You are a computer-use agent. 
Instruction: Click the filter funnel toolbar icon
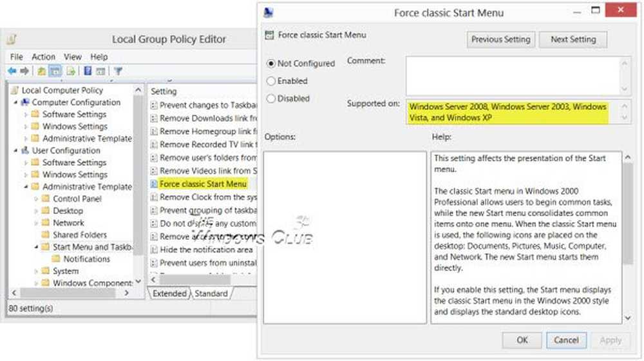(x=118, y=71)
